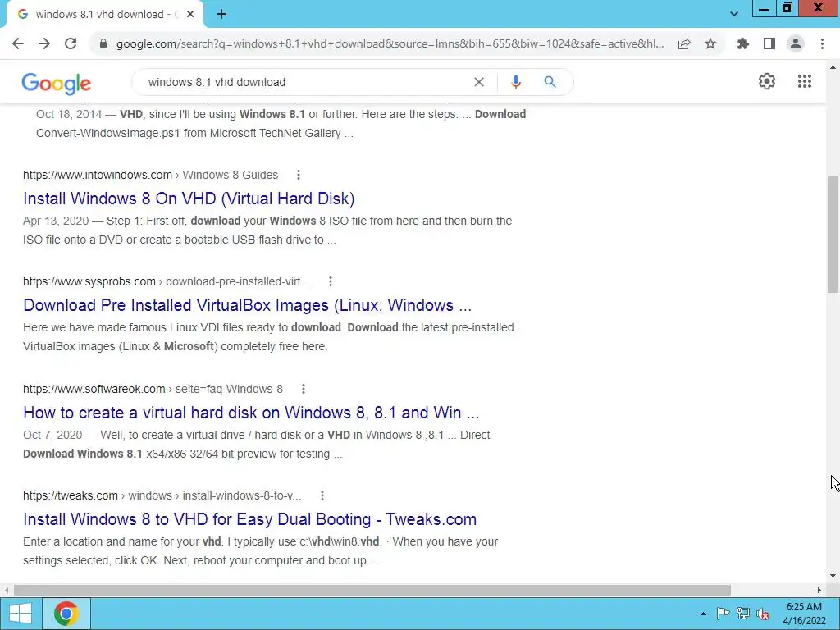Bookmark this page with star
This screenshot has width=840, height=630.
(x=710, y=44)
